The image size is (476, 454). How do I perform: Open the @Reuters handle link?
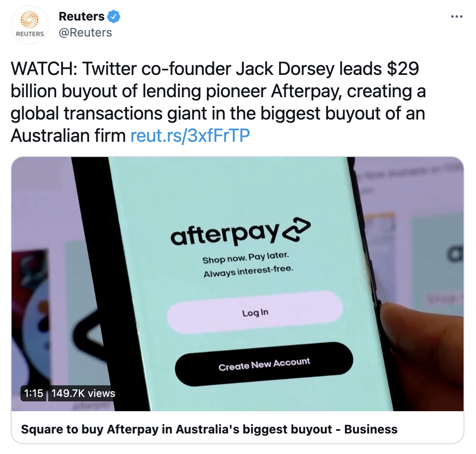click(x=85, y=33)
